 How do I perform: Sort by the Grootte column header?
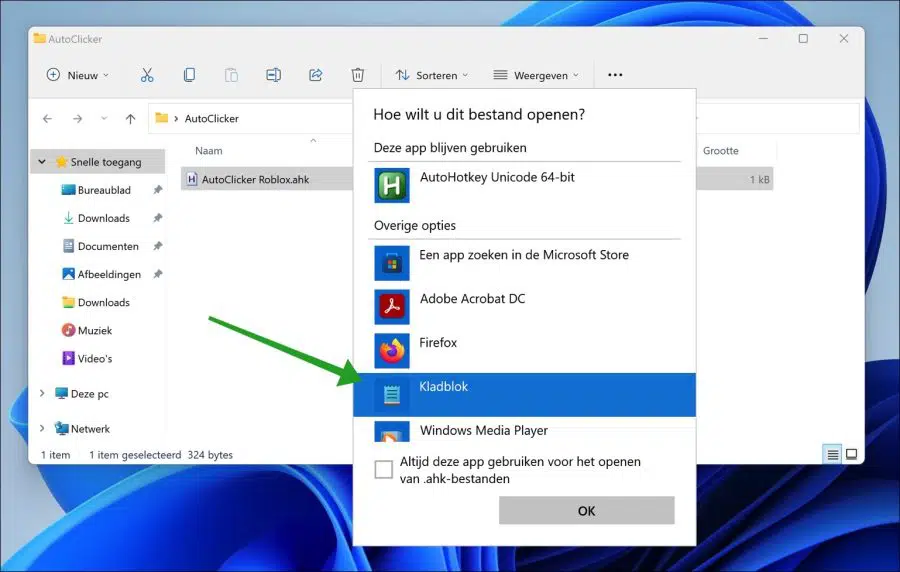coord(720,151)
